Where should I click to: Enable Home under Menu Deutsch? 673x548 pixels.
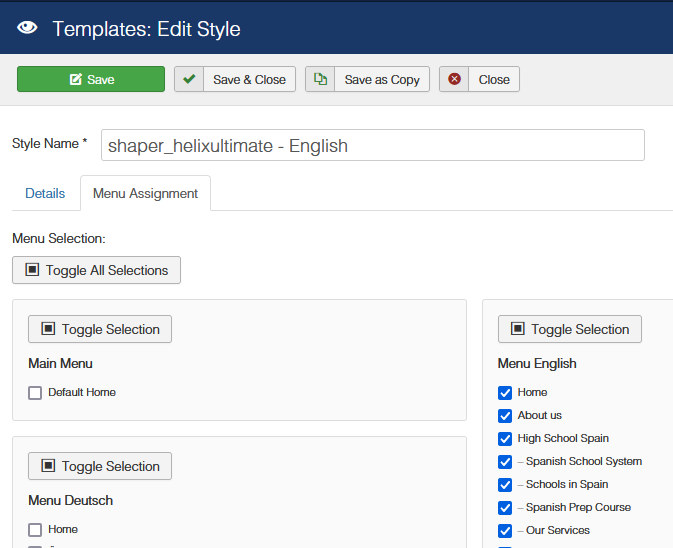click(x=35, y=530)
